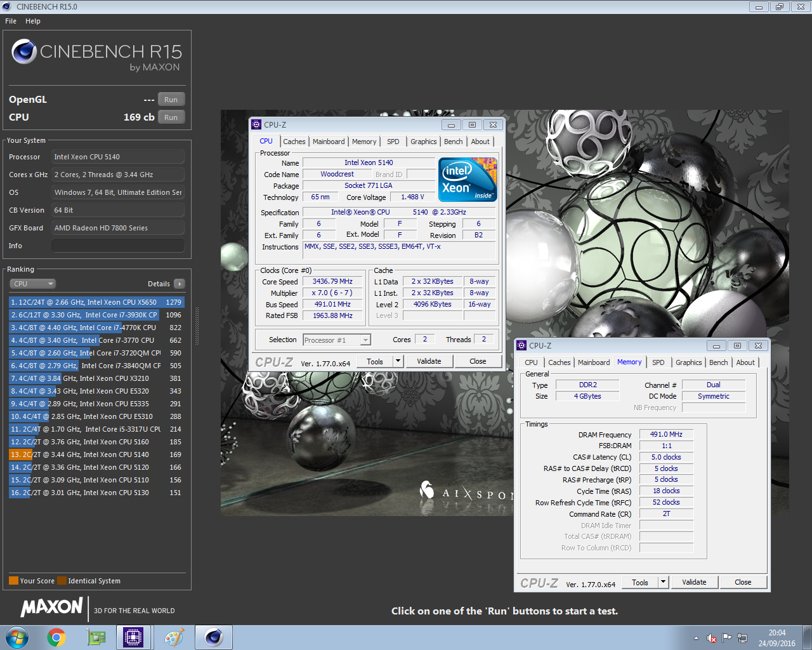The width and height of the screenshot is (812, 650).
Task: Select ranking row Core i7-4770K
Action: [x=96, y=328]
